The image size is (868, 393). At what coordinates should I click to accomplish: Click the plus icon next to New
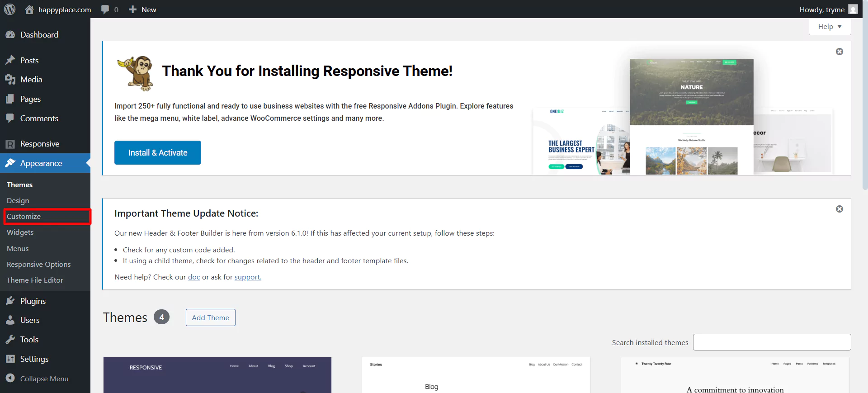click(x=132, y=9)
